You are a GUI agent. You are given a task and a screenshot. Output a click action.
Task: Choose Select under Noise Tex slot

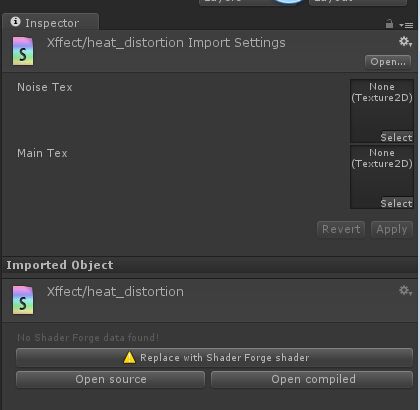click(396, 137)
